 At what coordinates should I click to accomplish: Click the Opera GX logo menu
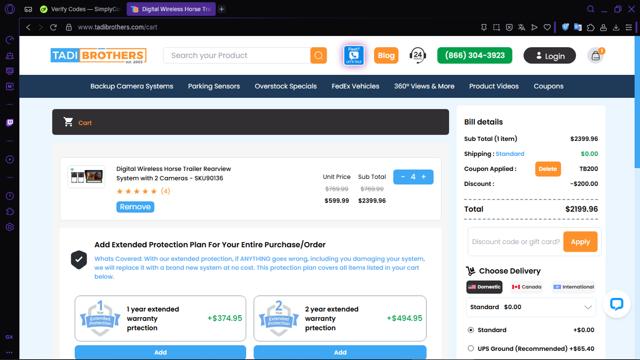[10, 9]
